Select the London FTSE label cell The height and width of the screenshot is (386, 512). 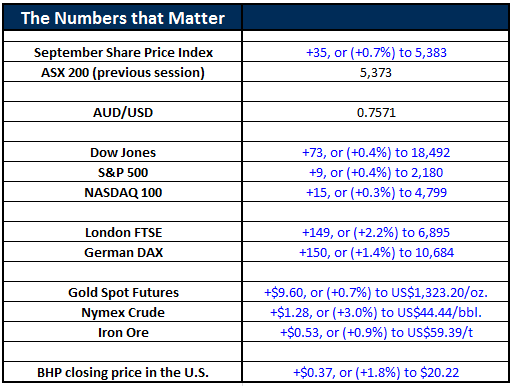point(123,232)
